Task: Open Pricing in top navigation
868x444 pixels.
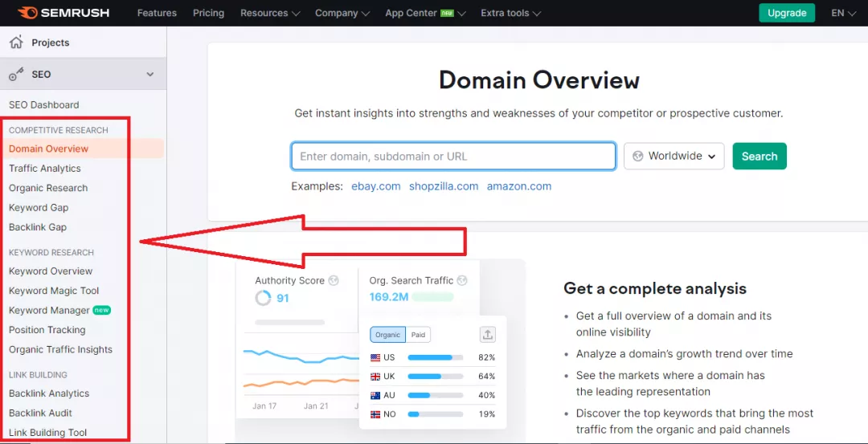Action: pos(209,13)
